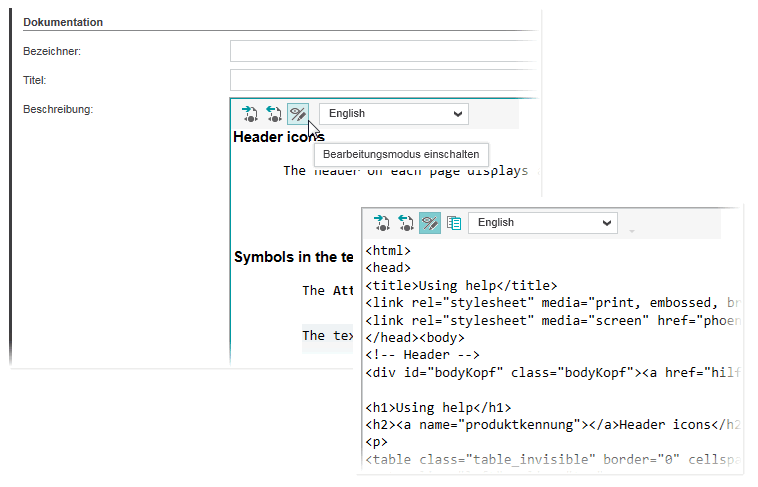Click the Beschreibung label
The width and height of the screenshot is (758, 487).
coord(58,109)
